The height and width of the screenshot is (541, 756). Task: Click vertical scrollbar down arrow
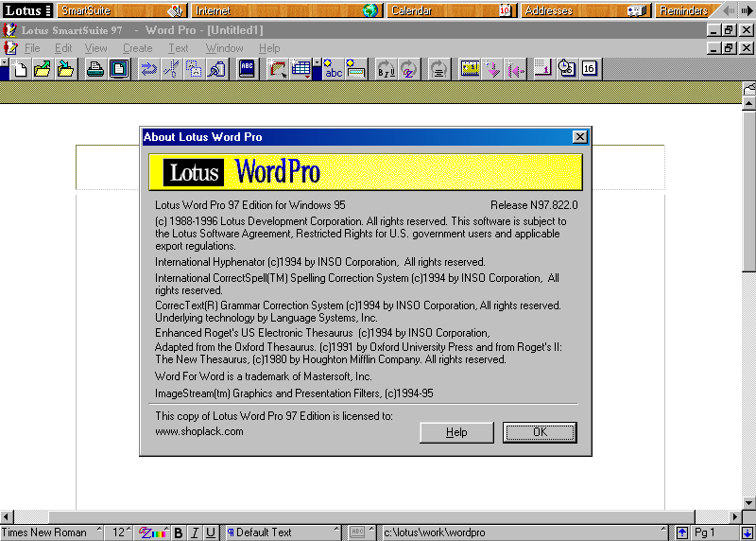coord(748,503)
